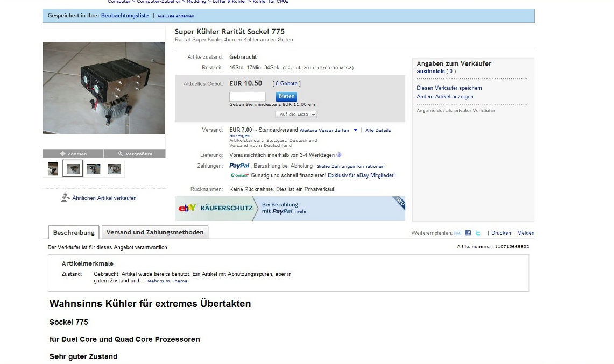
Task: Share the listing on Facebook
Action: [x=468, y=233]
